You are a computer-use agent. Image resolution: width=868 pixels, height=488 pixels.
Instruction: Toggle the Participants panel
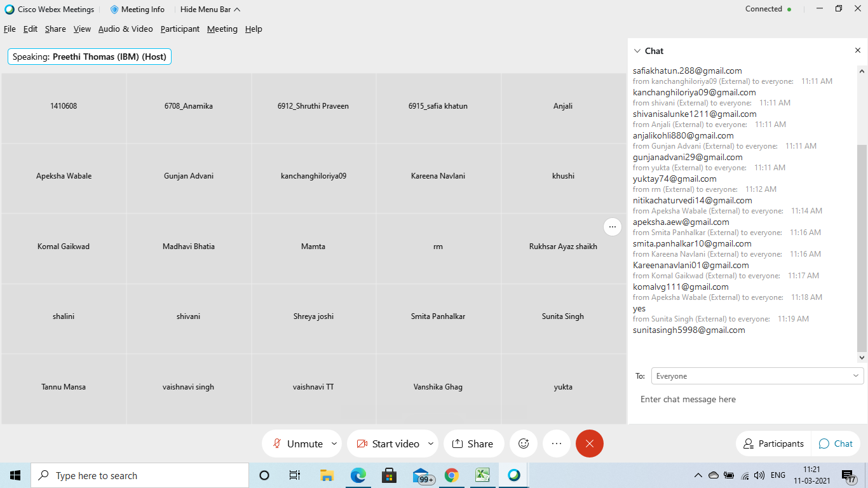coord(773,444)
